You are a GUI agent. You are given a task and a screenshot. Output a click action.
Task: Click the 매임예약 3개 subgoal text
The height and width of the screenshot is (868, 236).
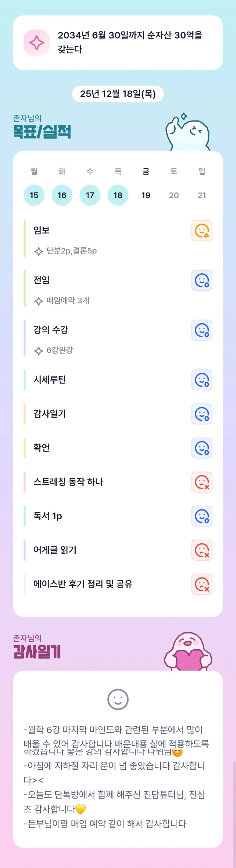68,300
